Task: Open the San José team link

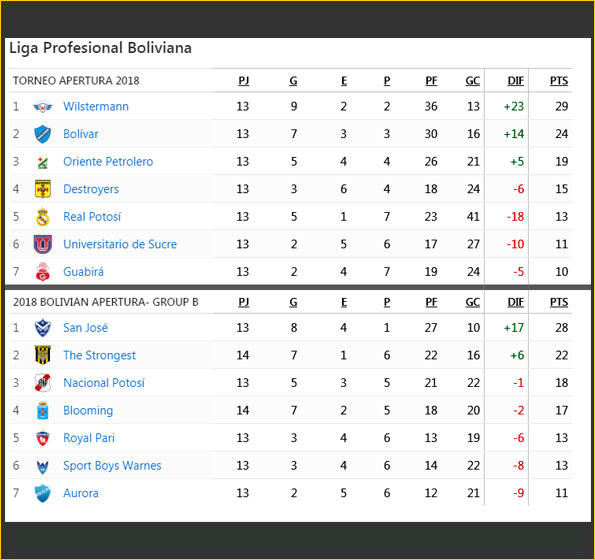Action: tap(85, 327)
